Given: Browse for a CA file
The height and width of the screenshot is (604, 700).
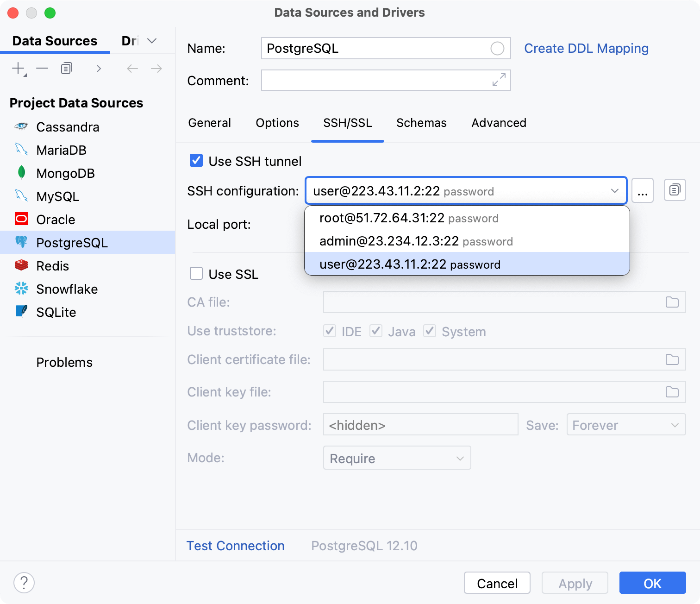Looking at the screenshot, I should (x=672, y=302).
